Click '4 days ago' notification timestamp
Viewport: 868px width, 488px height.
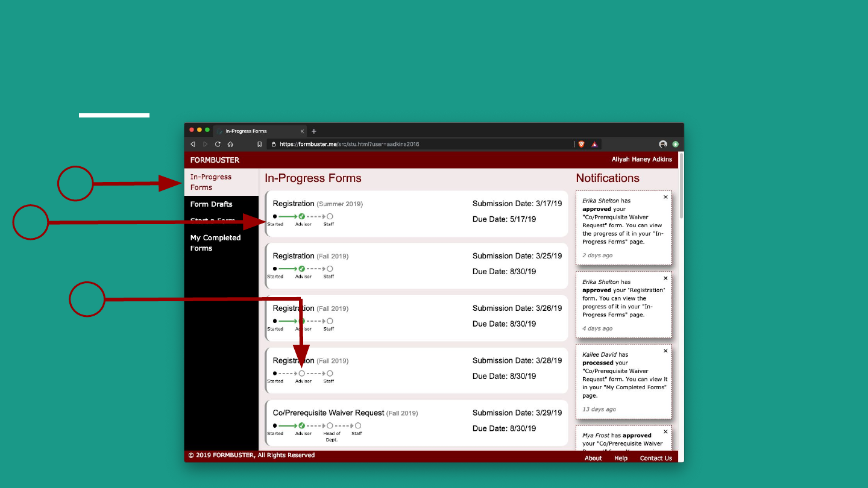pyautogui.click(x=597, y=328)
